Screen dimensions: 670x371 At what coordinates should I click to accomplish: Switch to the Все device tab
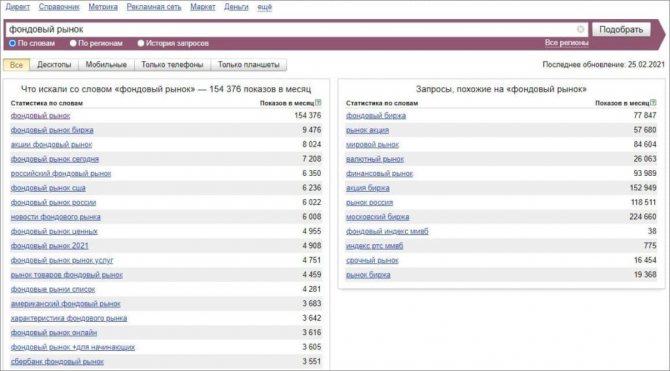point(16,65)
